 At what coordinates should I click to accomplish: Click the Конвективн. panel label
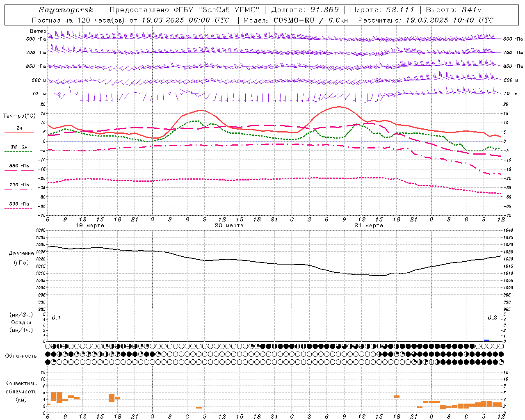21,383
